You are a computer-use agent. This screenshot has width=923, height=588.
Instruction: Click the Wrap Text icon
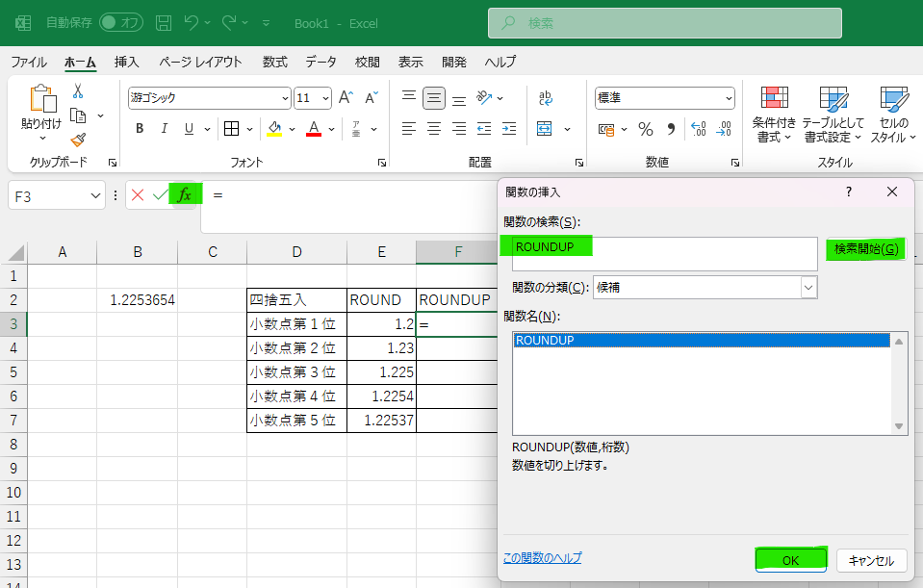[546, 98]
